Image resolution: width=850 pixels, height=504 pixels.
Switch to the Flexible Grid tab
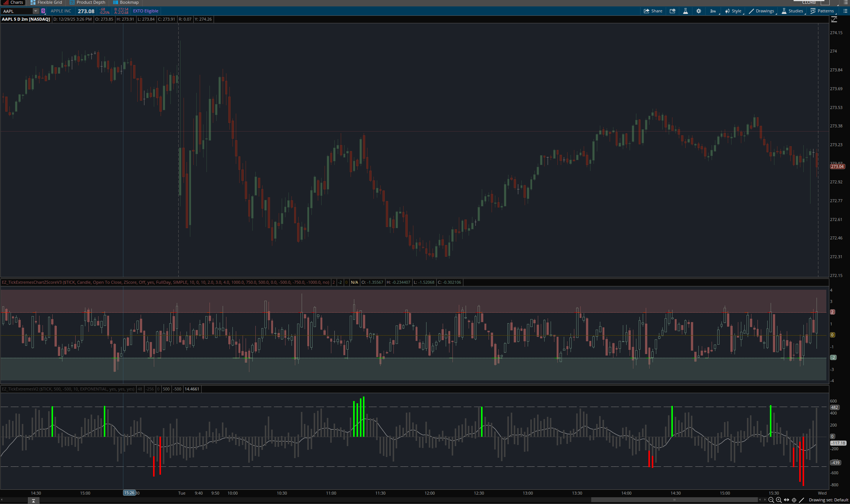[x=46, y=3]
